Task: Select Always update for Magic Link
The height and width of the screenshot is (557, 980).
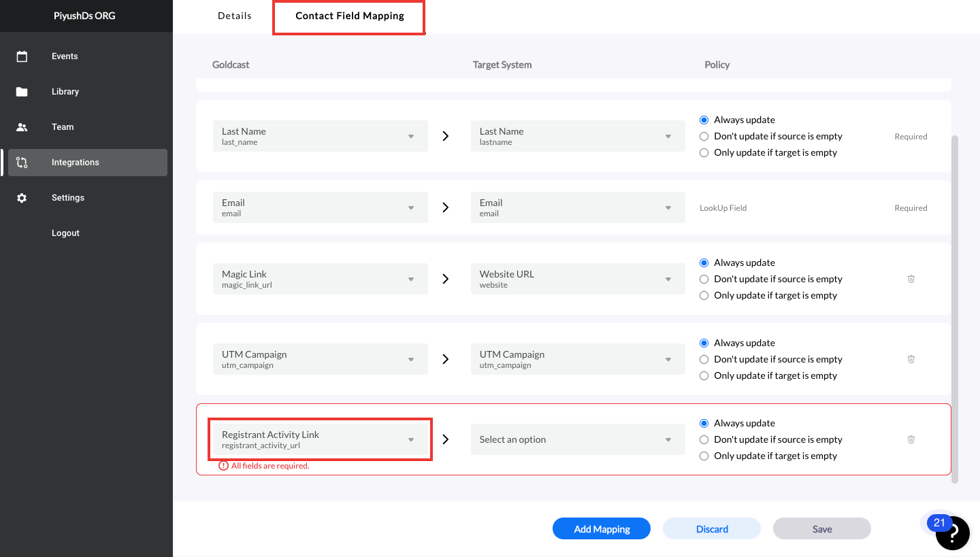Action: pyautogui.click(x=704, y=263)
